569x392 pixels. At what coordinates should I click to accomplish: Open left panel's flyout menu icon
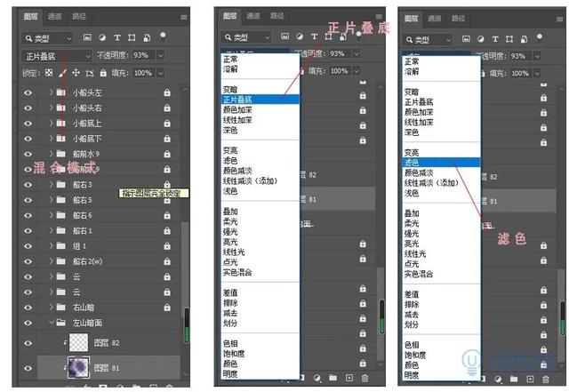[x=184, y=17]
